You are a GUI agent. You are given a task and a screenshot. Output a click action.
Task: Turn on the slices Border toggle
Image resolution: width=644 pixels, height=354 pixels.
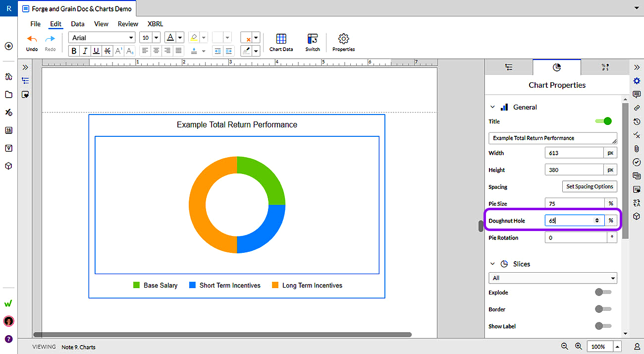pos(603,309)
